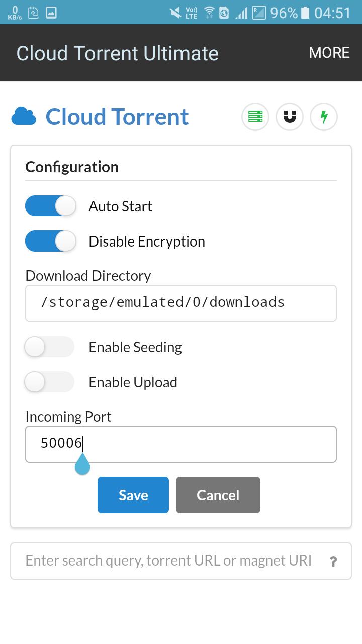Viewport: 362px width, 644px height.
Task: Open the green server list icon
Action: [255, 117]
